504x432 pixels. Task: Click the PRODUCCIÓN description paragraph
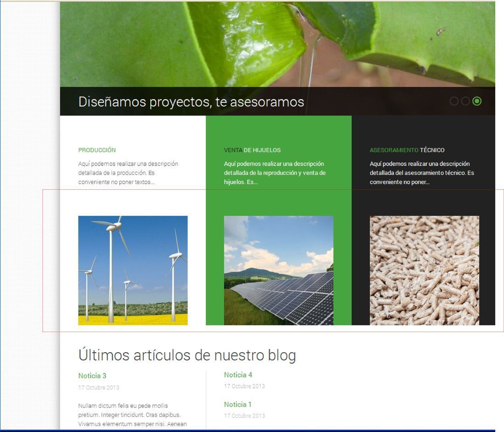tap(128, 173)
